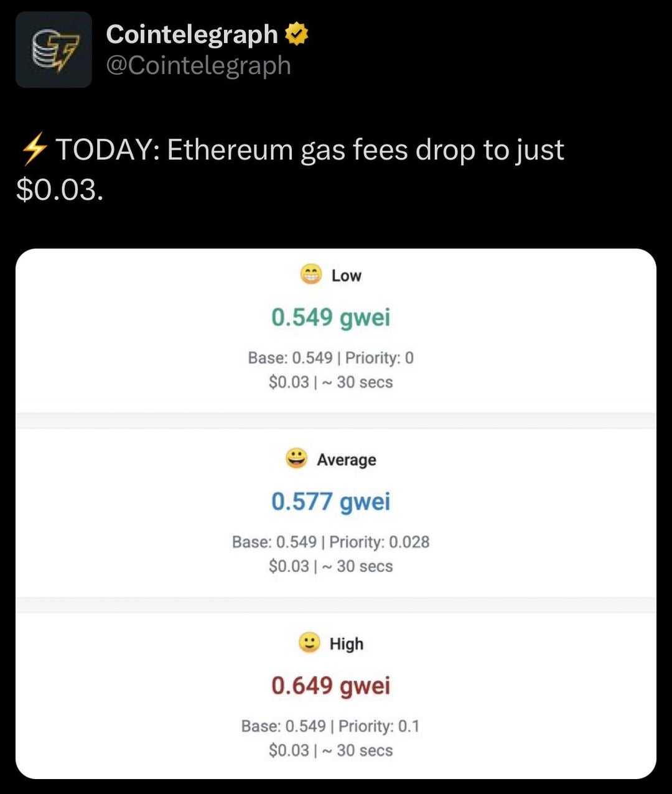Viewport: 672px width, 794px height.
Task: Click the High gas price label
Action: tap(346, 644)
